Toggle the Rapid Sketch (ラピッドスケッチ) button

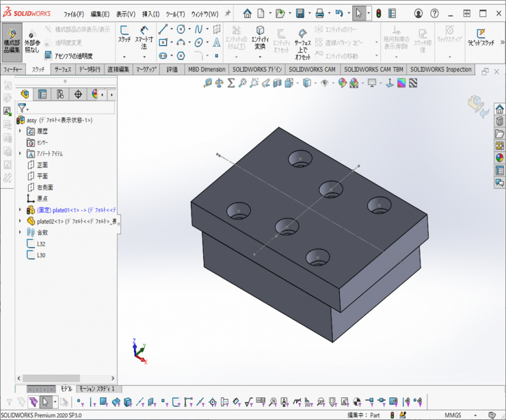tap(481, 38)
